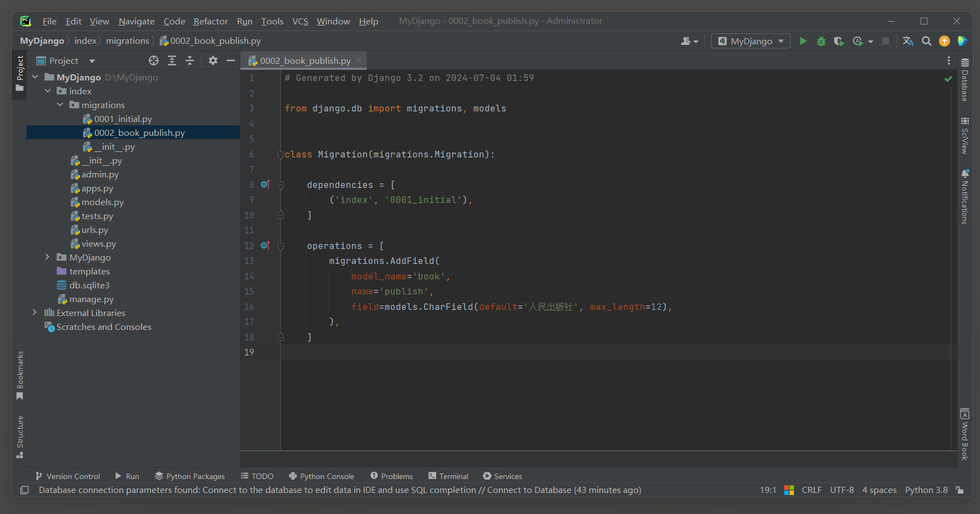Fold the Migration class at line 6
Image resolution: width=980 pixels, height=514 pixels.
coord(281,155)
